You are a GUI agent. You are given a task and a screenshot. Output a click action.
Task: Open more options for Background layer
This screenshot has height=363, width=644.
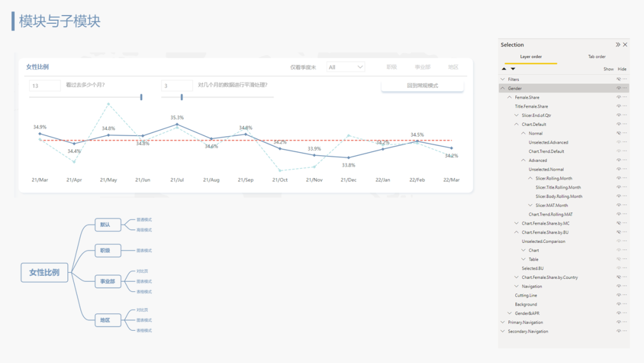[625, 304]
